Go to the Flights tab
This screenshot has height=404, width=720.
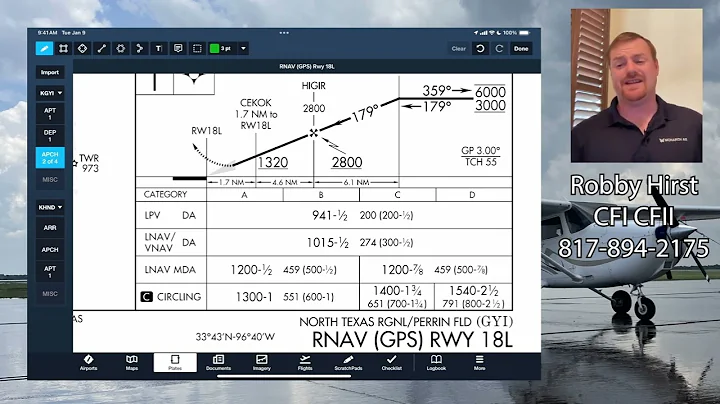pyautogui.click(x=305, y=362)
